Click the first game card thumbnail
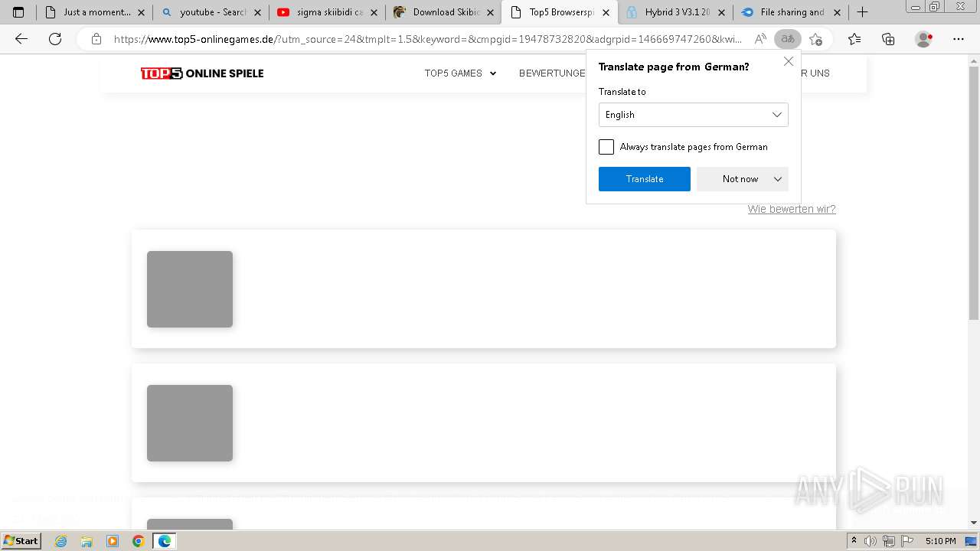The image size is (980, 551). (x=190, y=289)
